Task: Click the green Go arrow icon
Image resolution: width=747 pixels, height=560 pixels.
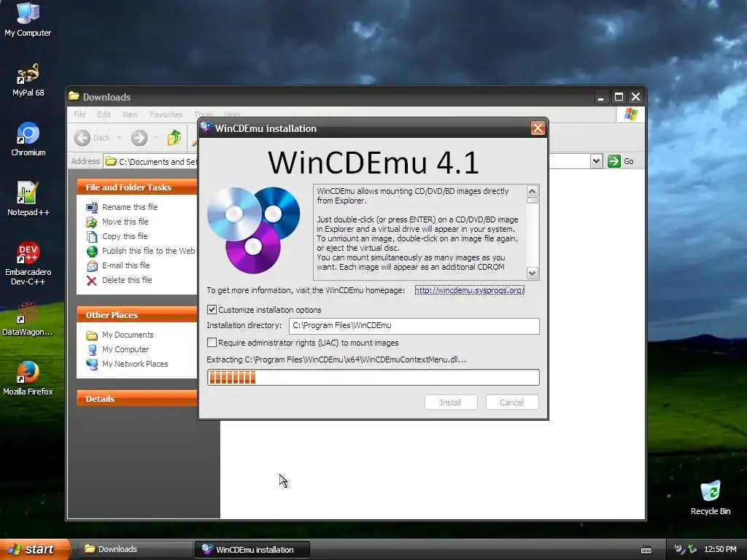Action: [x=614, y=161]
